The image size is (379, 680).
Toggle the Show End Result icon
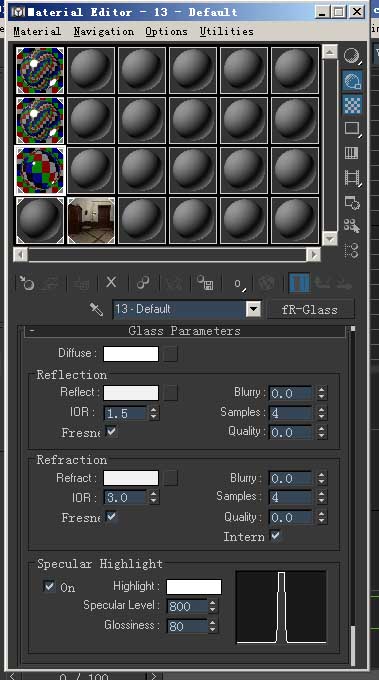click(x=299, y=283)
